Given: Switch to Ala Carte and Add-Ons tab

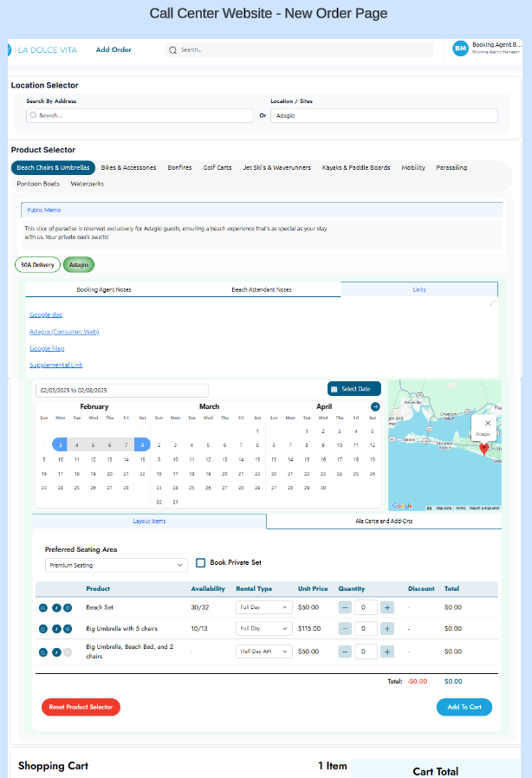Looking at the screenshot, I should point(383,522).
